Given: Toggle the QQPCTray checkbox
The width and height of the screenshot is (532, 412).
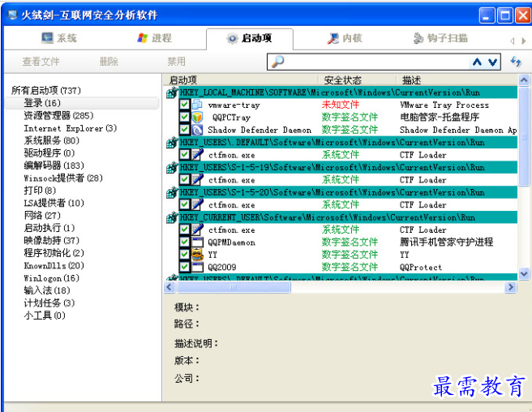Looking at the screenshot, I should pyautogui.click(x=184, y=117).
